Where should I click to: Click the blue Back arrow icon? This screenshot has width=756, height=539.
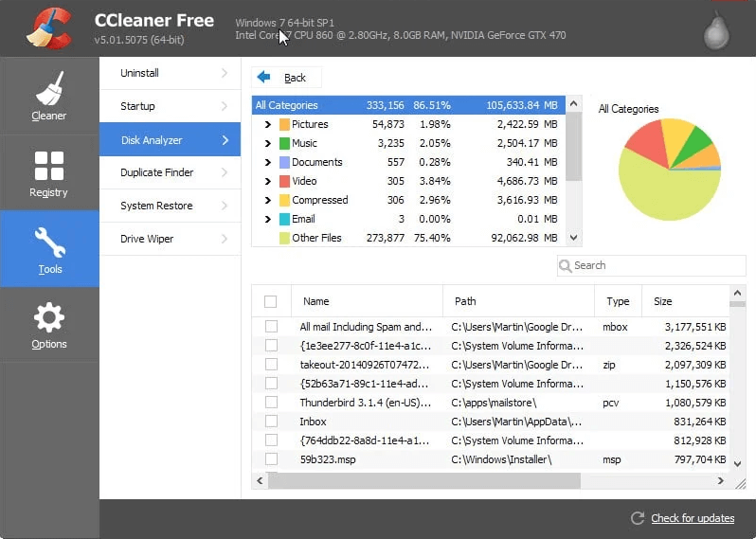[263, 77]
